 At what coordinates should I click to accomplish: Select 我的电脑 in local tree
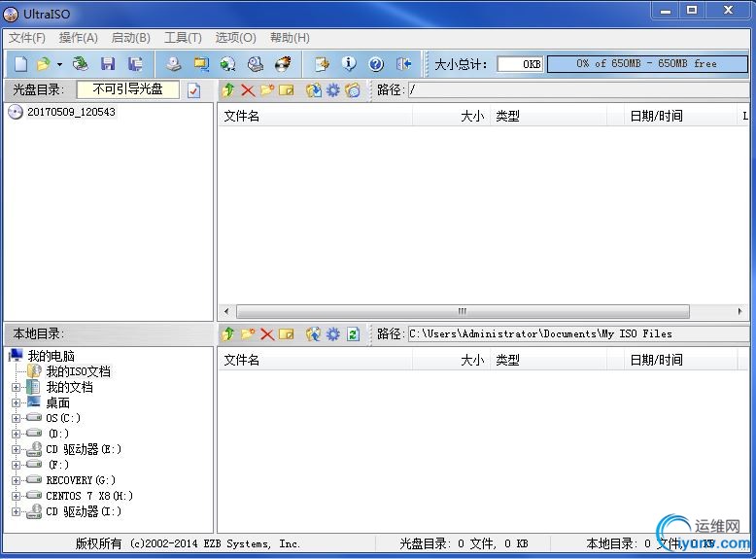click(51, 356)
